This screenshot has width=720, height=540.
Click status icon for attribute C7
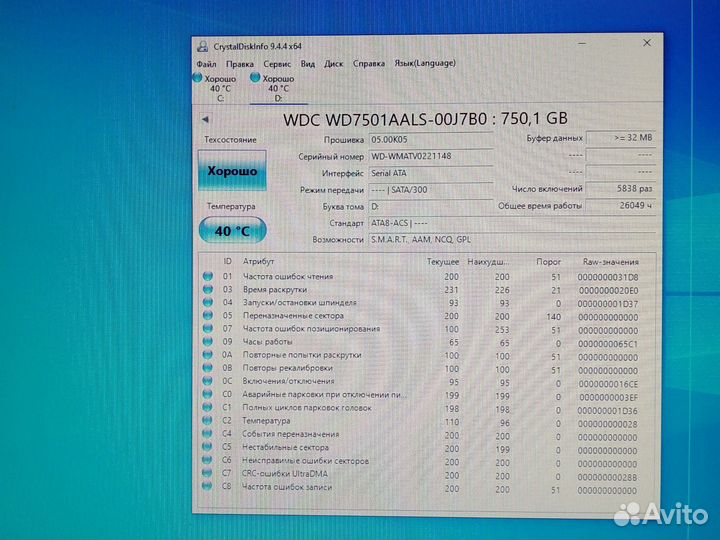click(x=208, y=472)
